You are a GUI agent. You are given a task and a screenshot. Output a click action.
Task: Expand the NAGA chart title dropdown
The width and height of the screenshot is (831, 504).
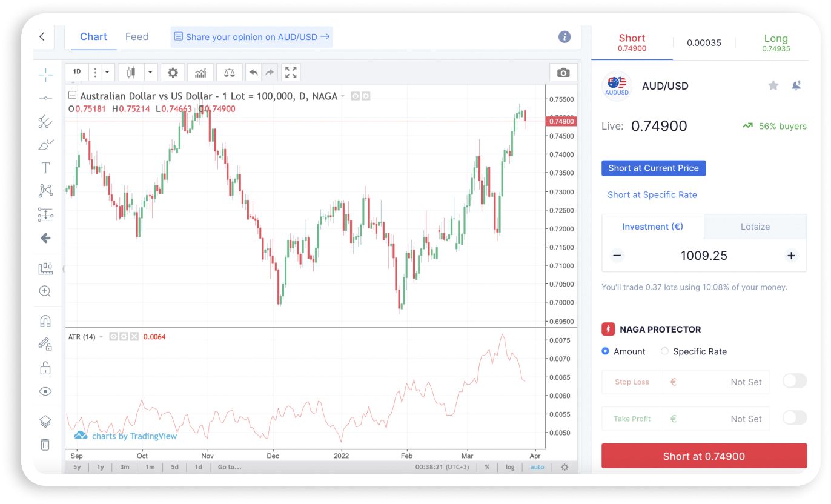pyautogui.click(x=343, y=96)
